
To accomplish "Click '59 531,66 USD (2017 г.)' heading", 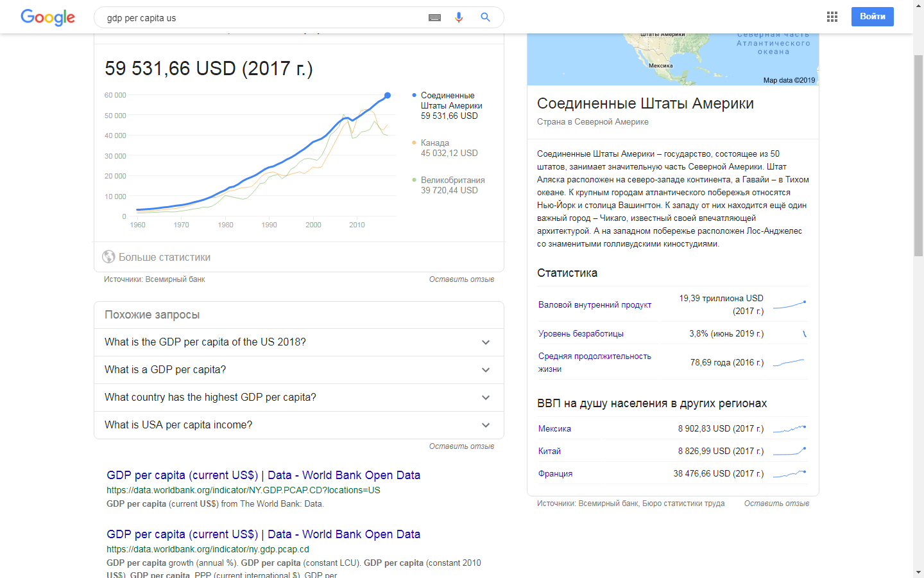I will coord(209,69).
